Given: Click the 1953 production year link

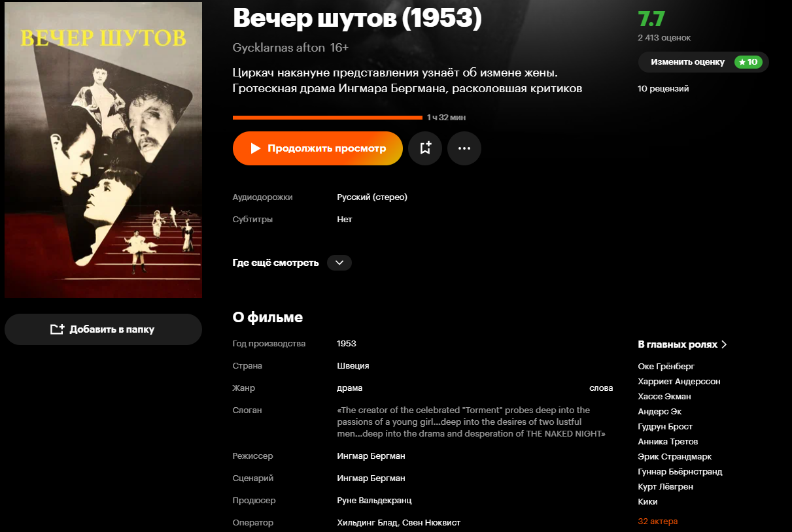Looking at the screenshot, I should click(x=347, y=344).
